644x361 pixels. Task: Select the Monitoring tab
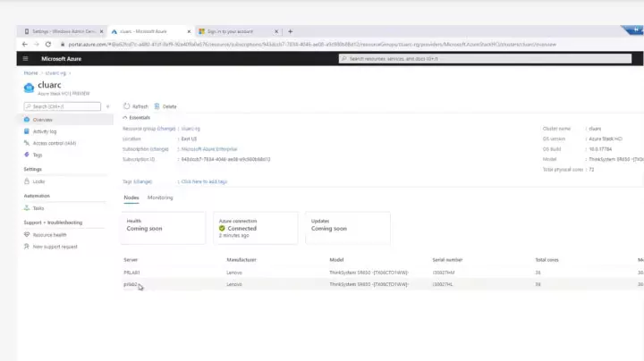click(x=160, y=197)
